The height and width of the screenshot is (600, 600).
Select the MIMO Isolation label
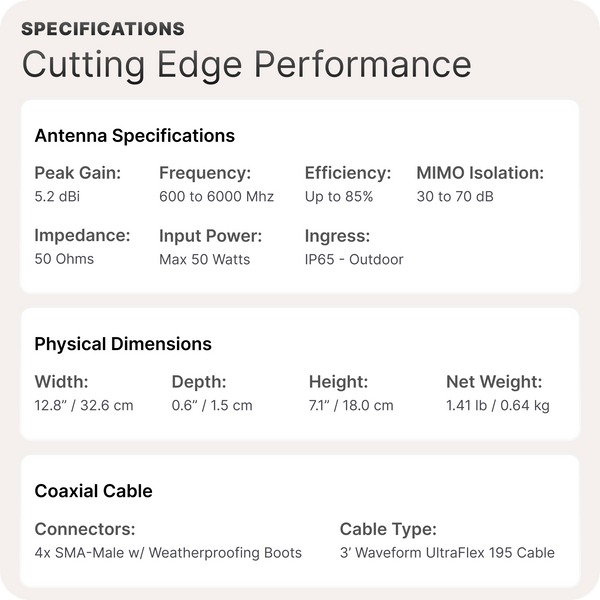480,173
